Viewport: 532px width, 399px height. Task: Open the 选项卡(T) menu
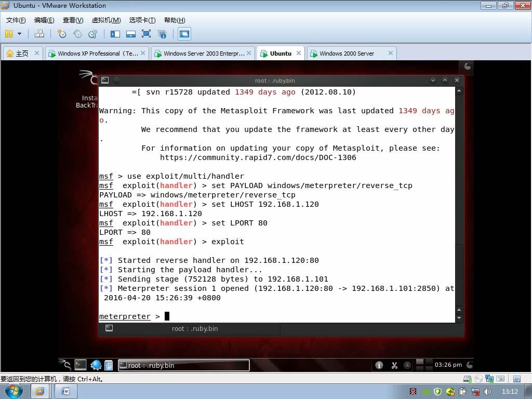(x=142, y=20)
